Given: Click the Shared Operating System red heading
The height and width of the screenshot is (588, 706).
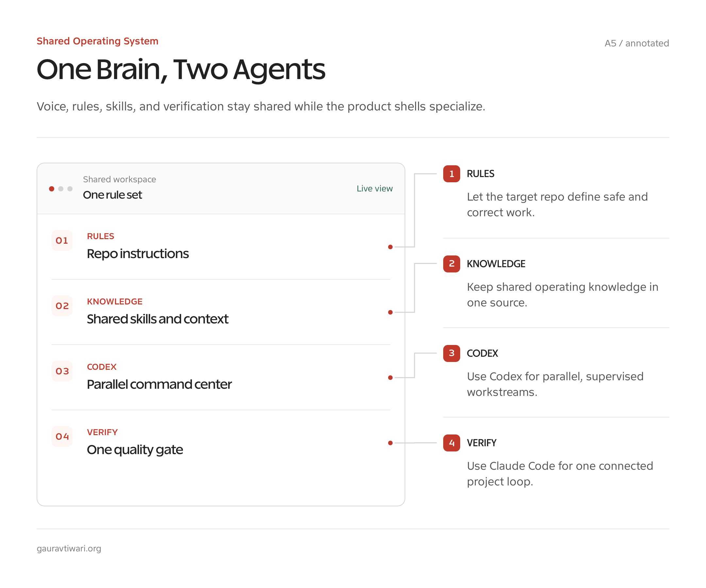Looking at the screenshot, I should pyautogui.click(x=97, y=41).
